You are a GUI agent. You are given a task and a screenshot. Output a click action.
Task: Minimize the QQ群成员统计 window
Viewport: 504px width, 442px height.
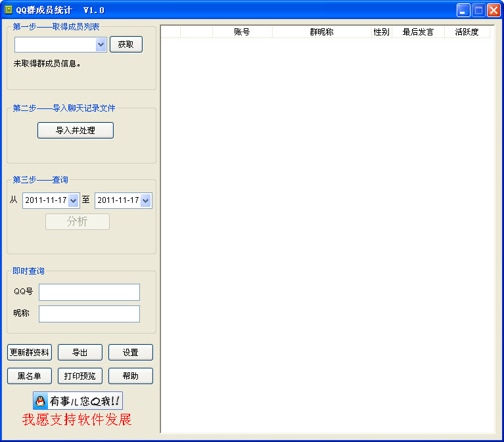[463, 11]
